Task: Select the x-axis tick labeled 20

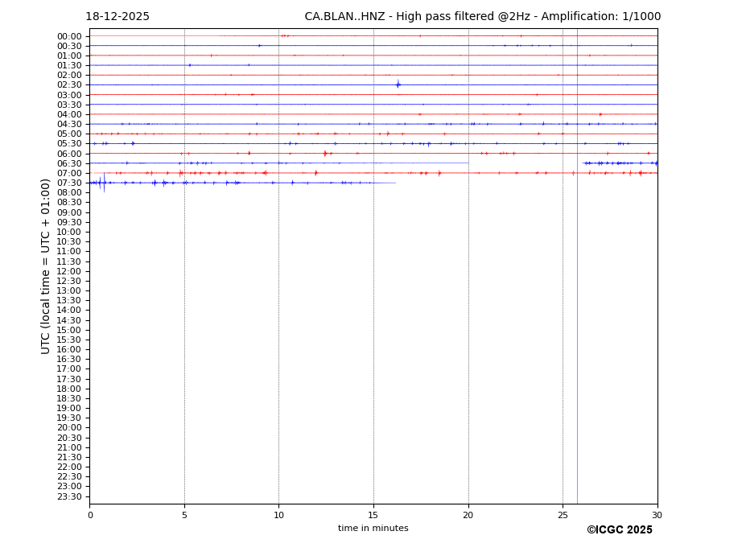Action: [x=468, y=515]
